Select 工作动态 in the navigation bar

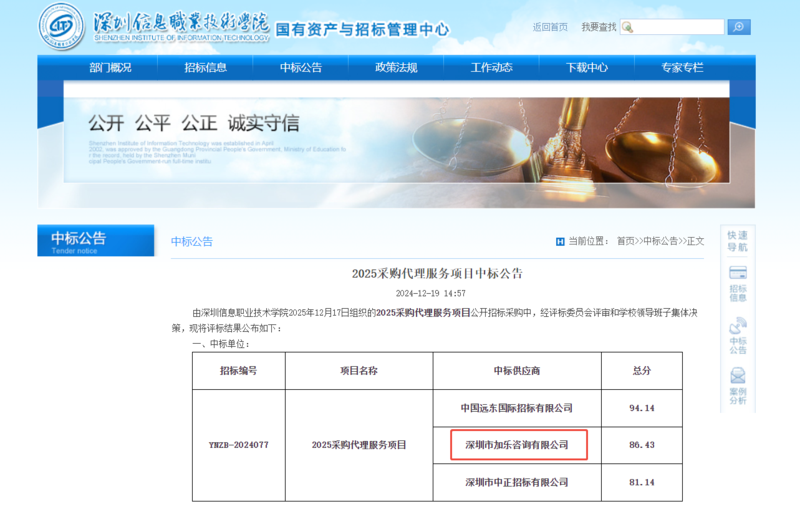[491, 68]
